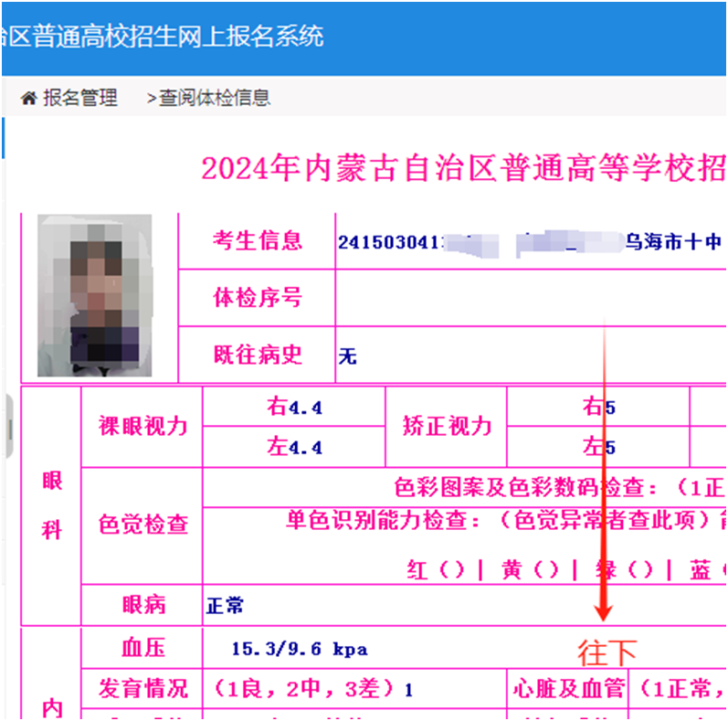728x721 pixels.
Task: Click the system title in blue header
Action: point(163,37)
